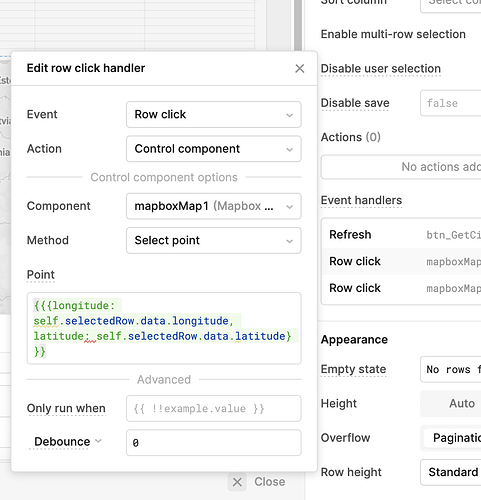The image size is (481, 500).
Task: Open the Action dropdown showing Control component
Action: pyautogui.click(x=214, y=149)
